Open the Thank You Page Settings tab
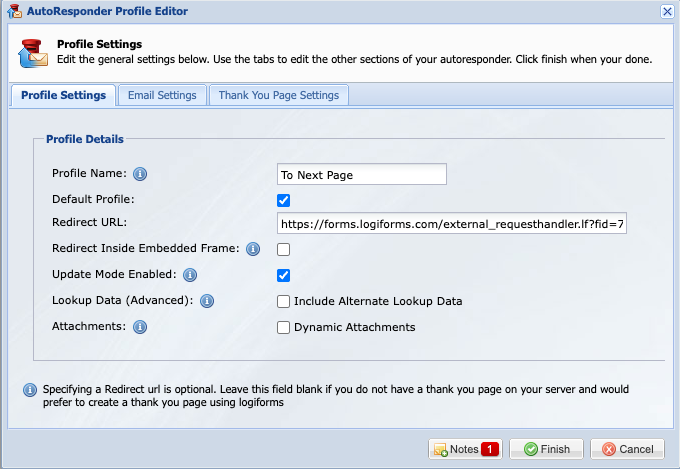Image resolution: width=680 pixels, height=469 pixels. click(279, 95)
